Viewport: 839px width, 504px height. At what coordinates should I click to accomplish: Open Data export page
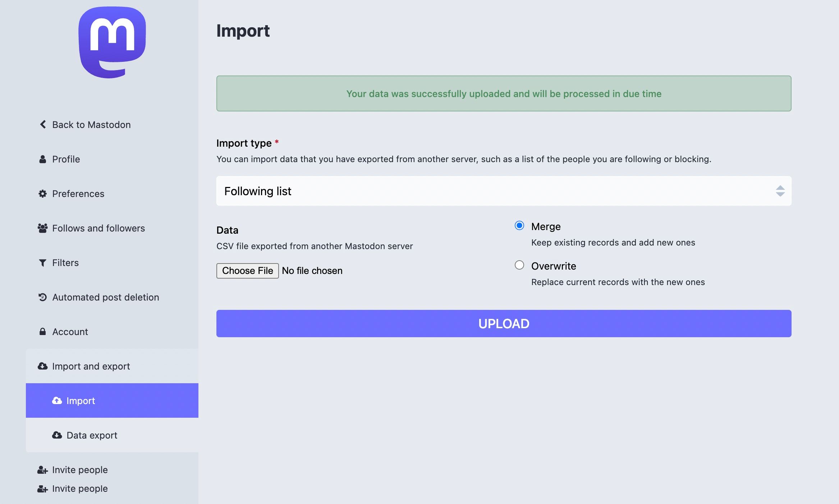(x=92, y=435)
